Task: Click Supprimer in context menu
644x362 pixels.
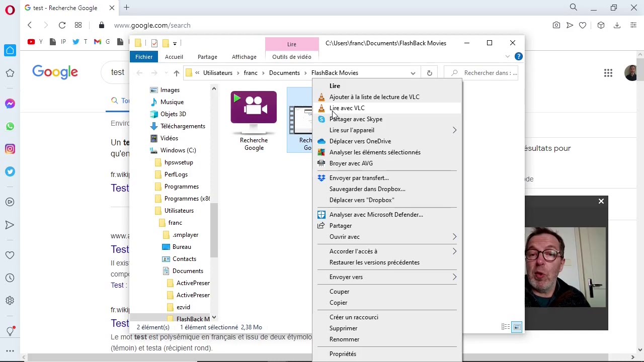Action: coord(386,328)
